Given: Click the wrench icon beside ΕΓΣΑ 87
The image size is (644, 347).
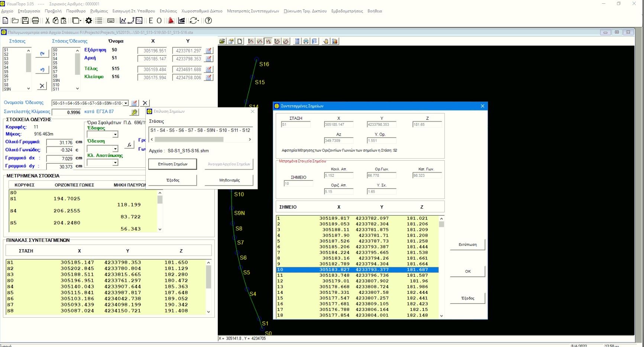Looking at the screenshot, I should coord(134,112).
